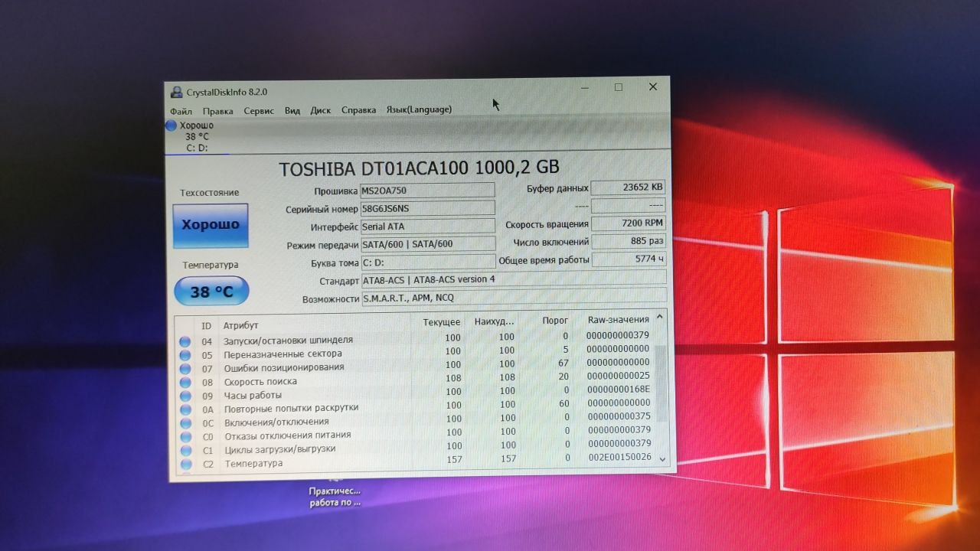The height and width of the screenshot is (551, 980).
Task: Click the status circle for attribute 07
Action: (x=185, y=369)
